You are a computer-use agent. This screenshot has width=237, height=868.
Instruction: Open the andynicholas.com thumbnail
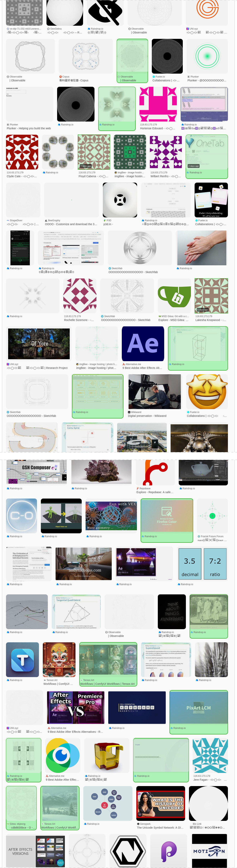pyautogui.click(x=84, y=563)
